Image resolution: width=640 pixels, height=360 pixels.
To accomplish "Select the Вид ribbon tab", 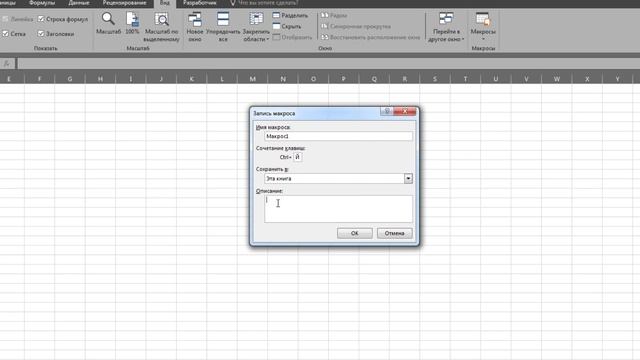I will click(x=164, y=3).
